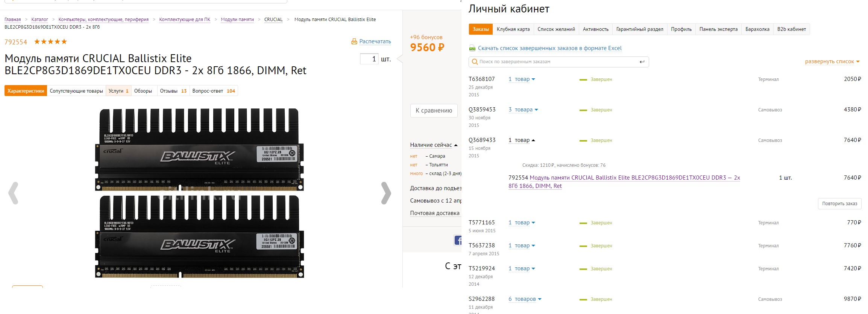
Task: Show next product image with right arrow
Action: (x=386, y=193)
